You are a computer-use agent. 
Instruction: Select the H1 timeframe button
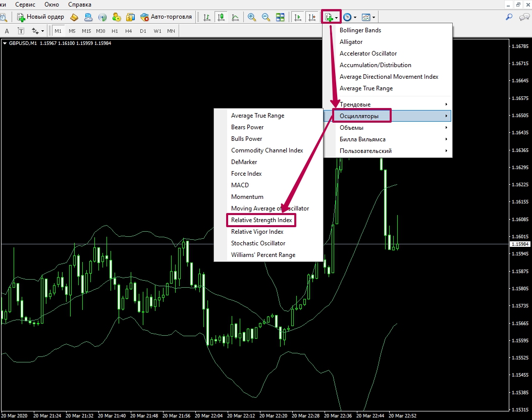pos(115,31)
